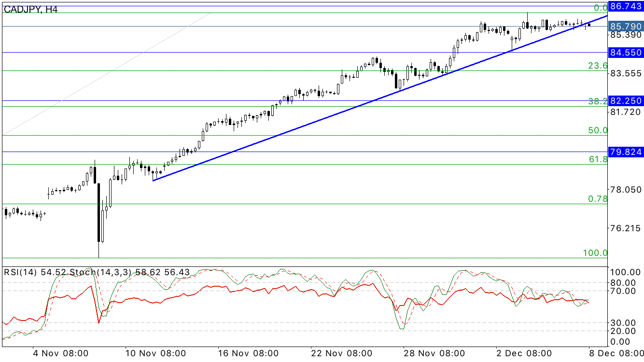Select the 85.390 price axis value
This screenshot has width=644, height=362.
[x=626, y=35]
